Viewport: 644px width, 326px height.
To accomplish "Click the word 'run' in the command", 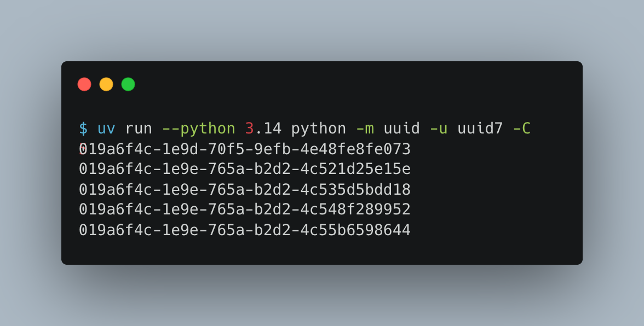I will click(x=139, y=129).
